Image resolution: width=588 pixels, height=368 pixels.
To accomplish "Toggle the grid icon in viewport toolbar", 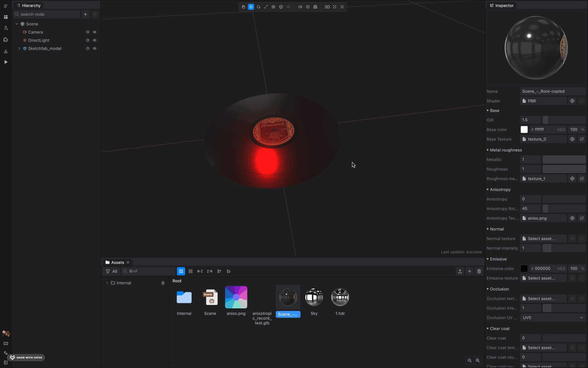I will click(x=315, y=7).
